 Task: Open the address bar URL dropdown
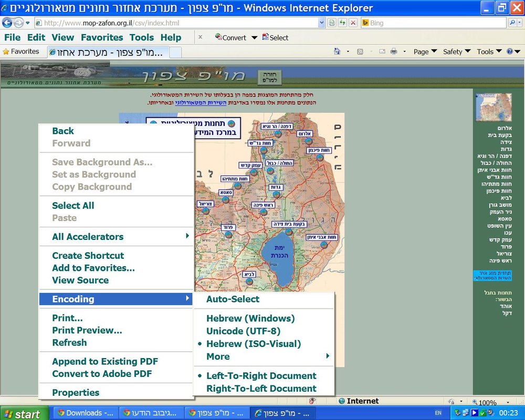[321, 23]
